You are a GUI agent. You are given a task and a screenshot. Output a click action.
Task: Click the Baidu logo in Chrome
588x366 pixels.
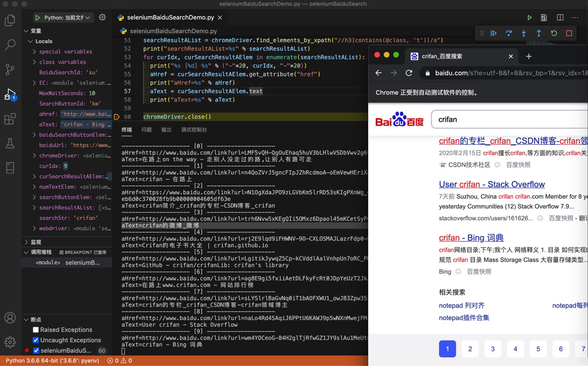tap(399, 120)
